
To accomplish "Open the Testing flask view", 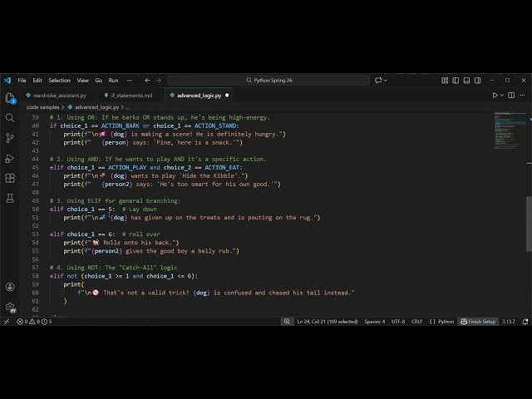I will (x=10, y=198).
